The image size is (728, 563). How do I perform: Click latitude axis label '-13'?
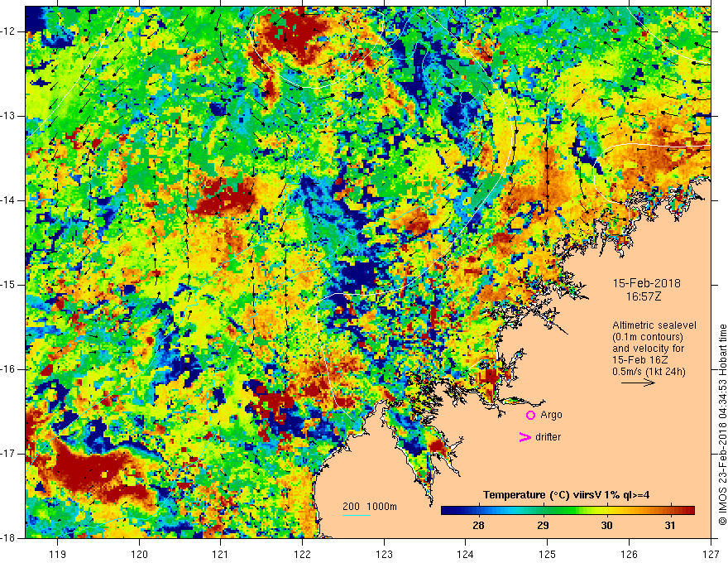click(8, 116)
